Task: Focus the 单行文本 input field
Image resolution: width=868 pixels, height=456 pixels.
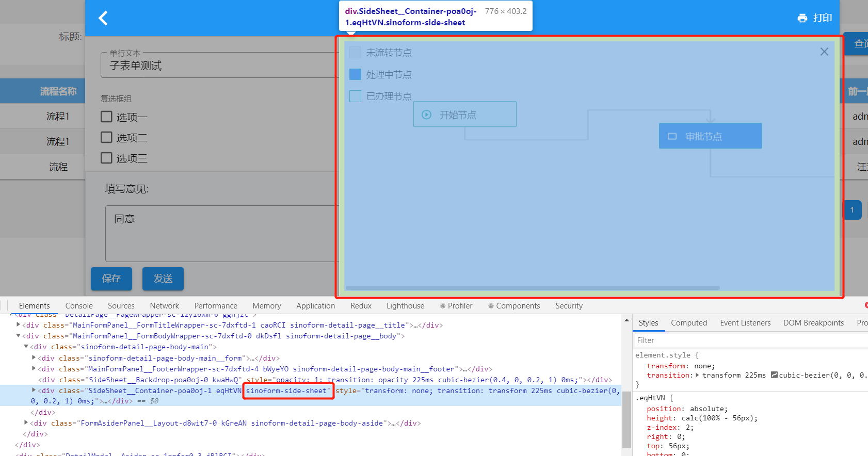Action: pyautogui.click(x=219, y=65)
